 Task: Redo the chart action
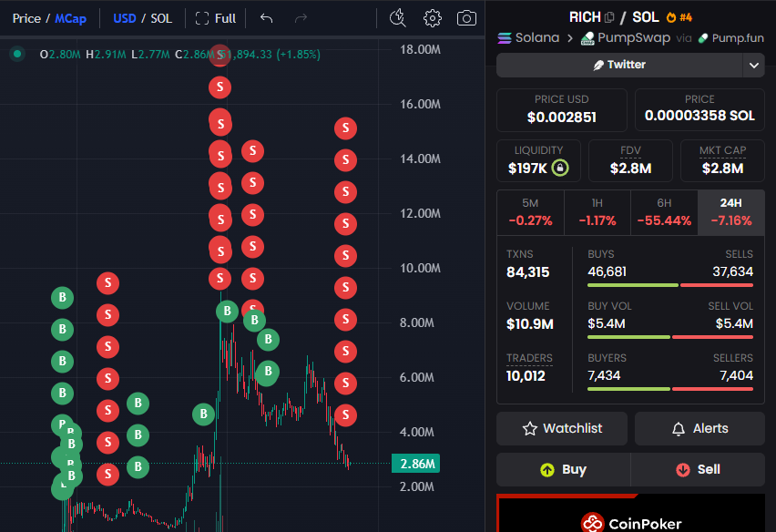[301, 18]
